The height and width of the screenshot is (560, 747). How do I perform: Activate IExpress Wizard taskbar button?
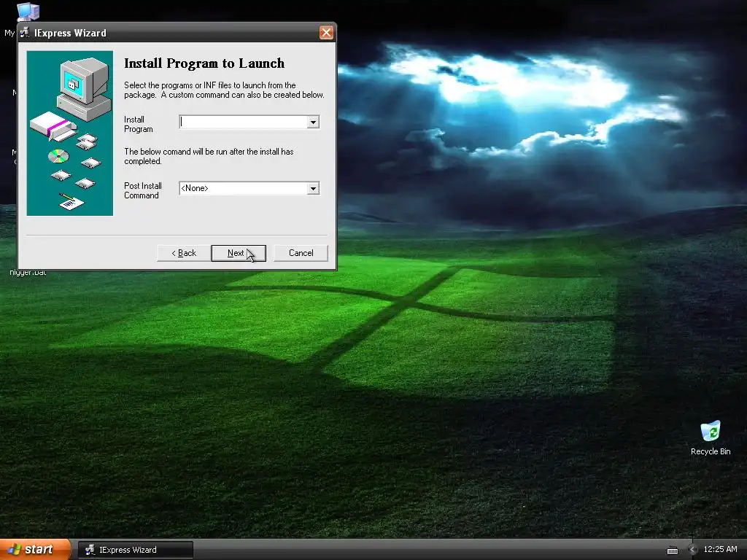point(135,550)
